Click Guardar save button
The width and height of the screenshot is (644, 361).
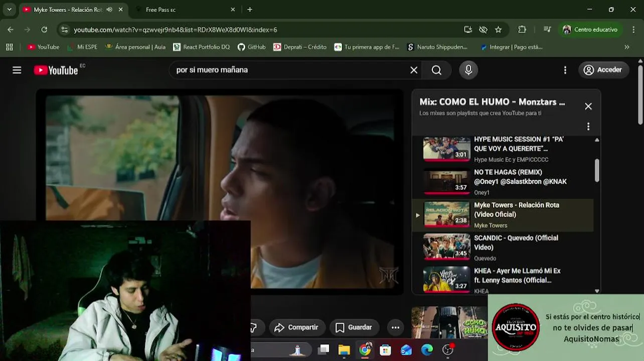pos(354,327)
